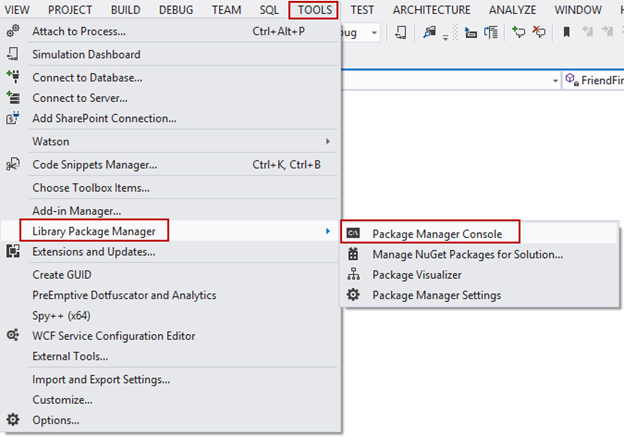Open the solution configuration Debug dropdown
This screenshot has height=437, width=624.
click(x=374, y=33)
